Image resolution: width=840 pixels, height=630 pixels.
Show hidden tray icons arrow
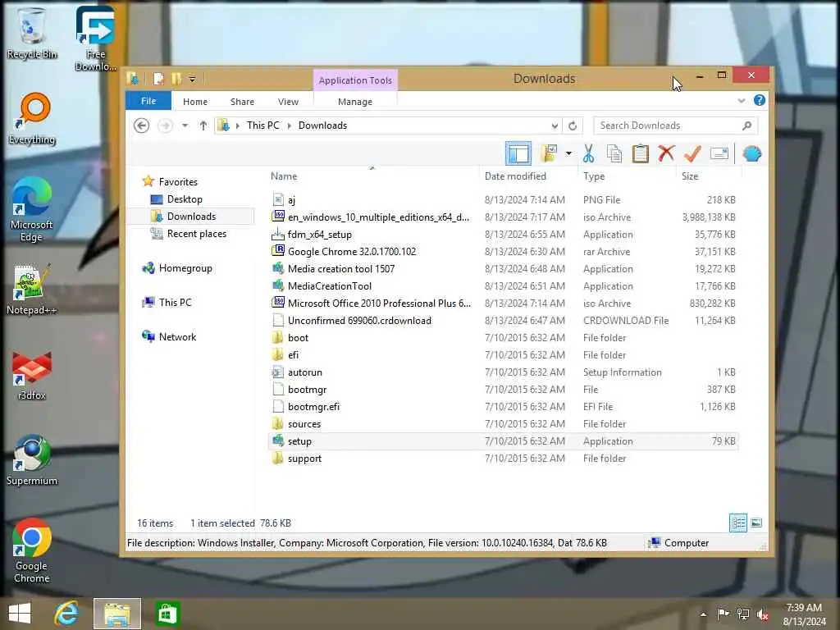pyautogui.click(x=703, y=614)
